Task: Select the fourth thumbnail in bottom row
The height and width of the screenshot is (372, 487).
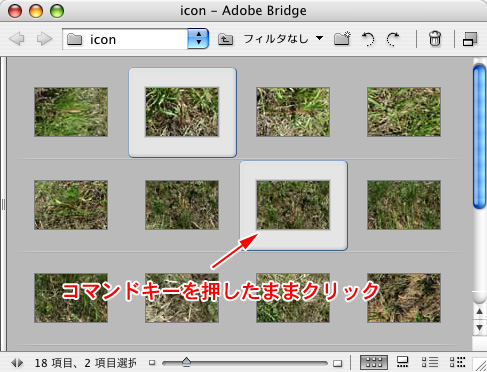Action: pos(404,298)
